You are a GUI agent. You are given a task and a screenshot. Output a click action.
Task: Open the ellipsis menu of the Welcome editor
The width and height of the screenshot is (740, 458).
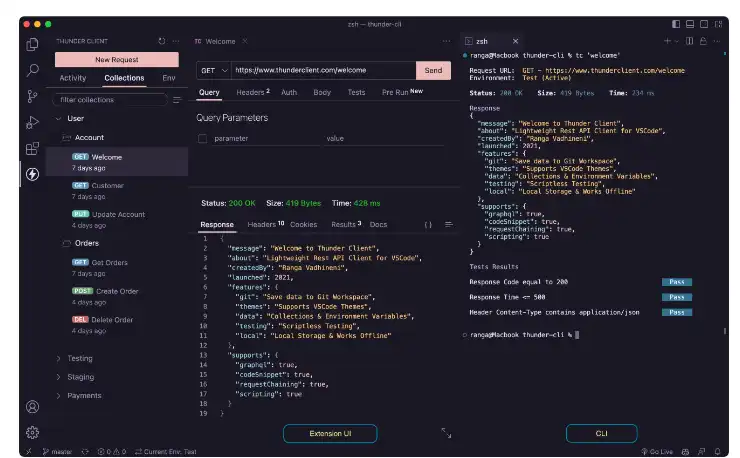click(x=446, y=41)
